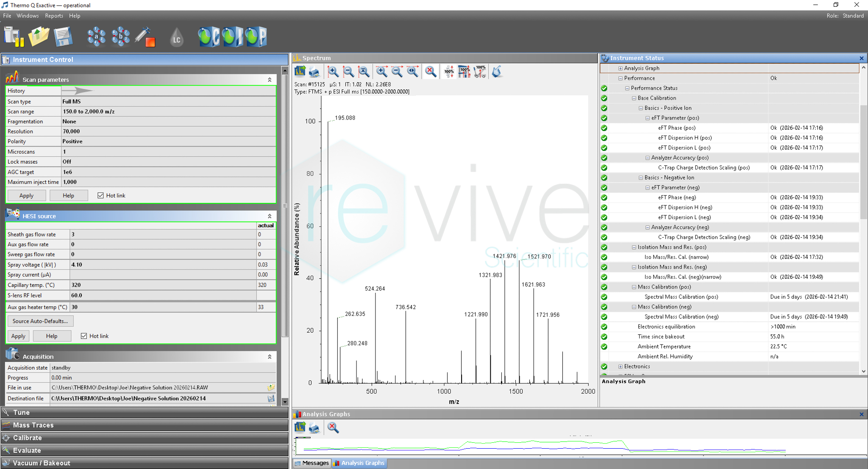
Task: Click the syringe pump stop icon
Action: pyautogui.click(x=145, y=37)
